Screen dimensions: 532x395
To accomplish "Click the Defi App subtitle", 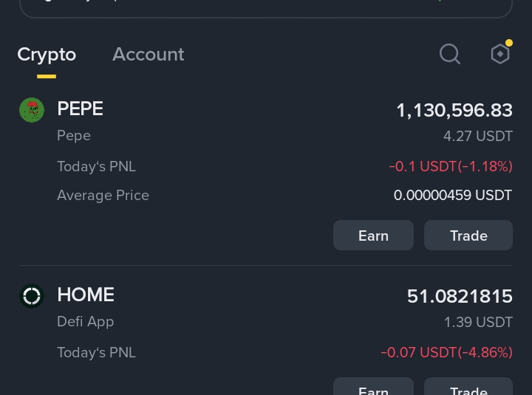I will (86, 322).
